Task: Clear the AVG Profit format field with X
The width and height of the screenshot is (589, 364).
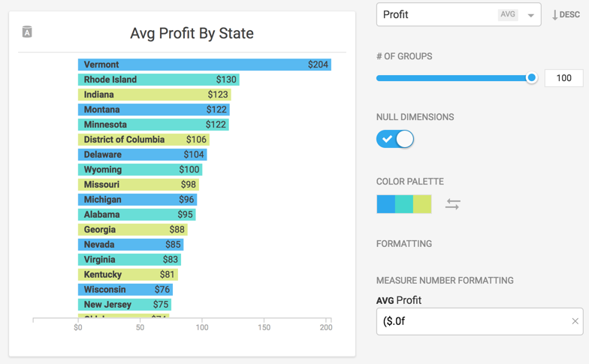Action: 575,321
